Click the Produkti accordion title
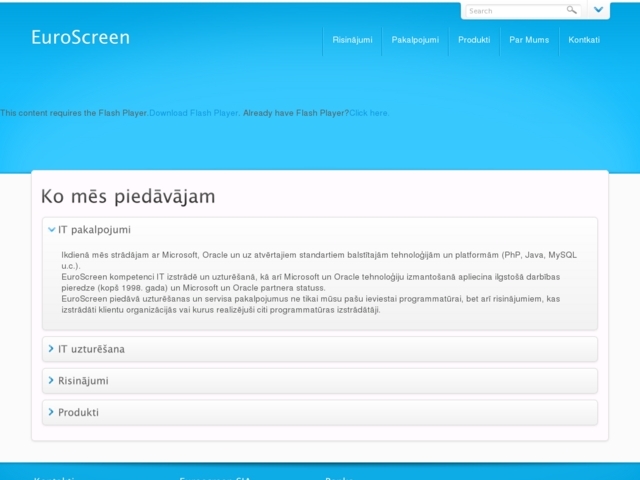 78,412
